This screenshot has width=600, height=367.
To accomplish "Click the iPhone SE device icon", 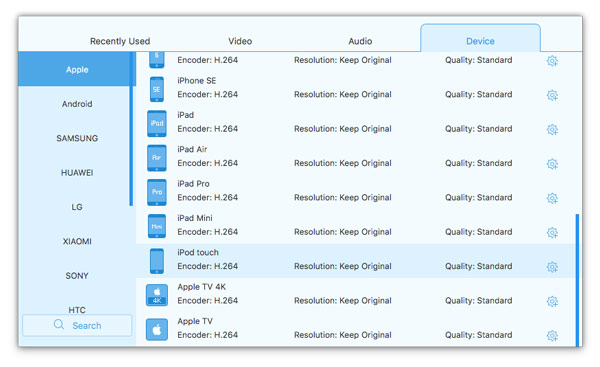I will click(157, 89).
